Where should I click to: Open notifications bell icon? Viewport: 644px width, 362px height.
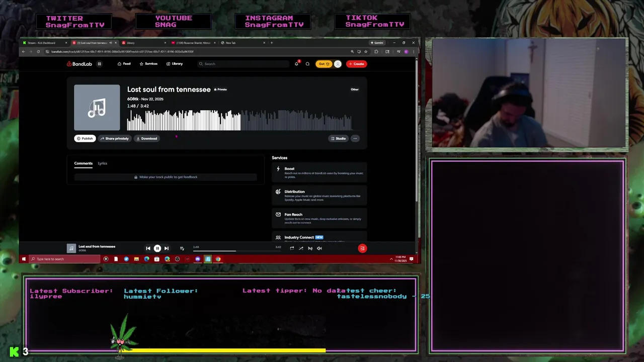296,64
